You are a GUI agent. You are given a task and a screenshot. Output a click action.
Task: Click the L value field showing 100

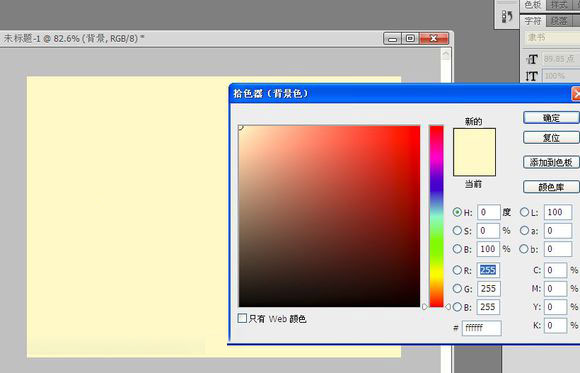[x=558, y=212]
